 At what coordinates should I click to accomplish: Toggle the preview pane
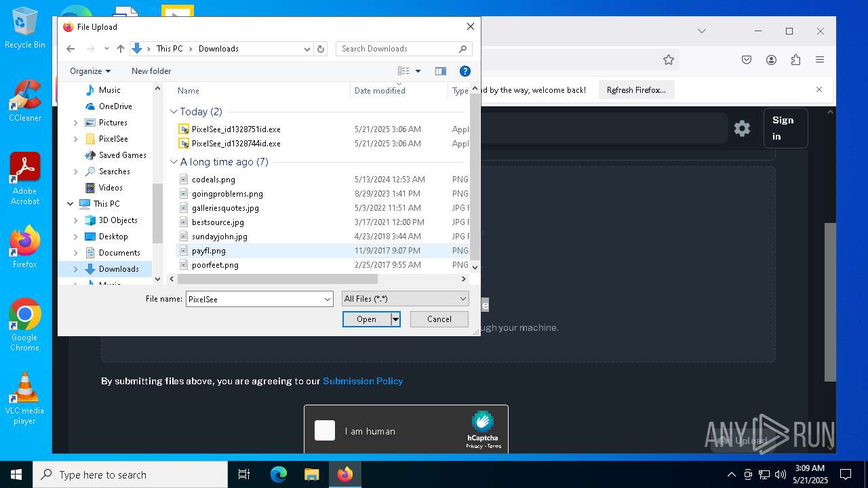click(x=441, y=71)
